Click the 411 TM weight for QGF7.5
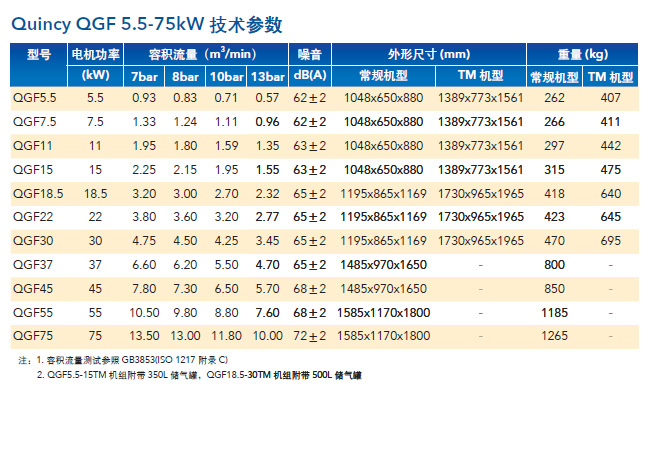Viewport: 657px width, 461px height. point(610,122)
